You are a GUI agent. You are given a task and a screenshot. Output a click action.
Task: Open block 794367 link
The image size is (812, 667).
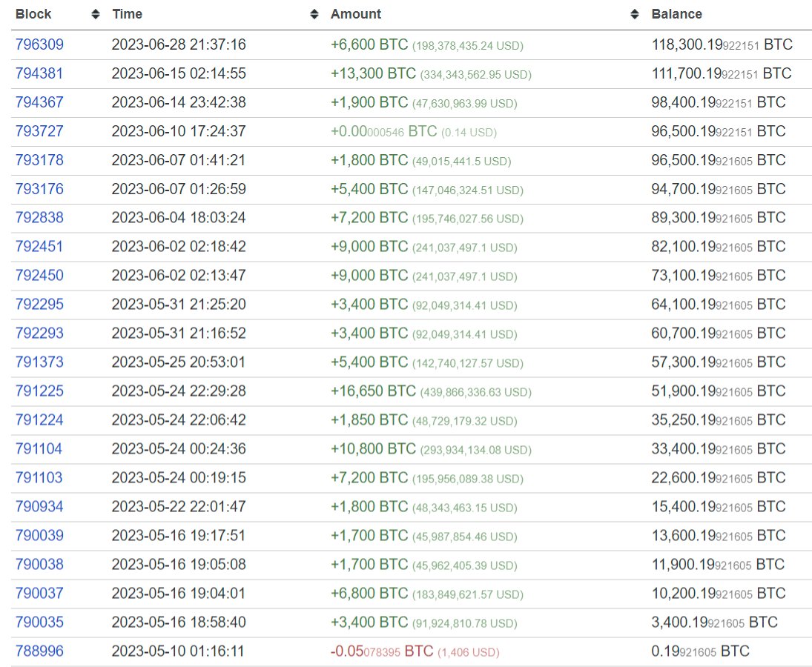(x=39, y=102)
